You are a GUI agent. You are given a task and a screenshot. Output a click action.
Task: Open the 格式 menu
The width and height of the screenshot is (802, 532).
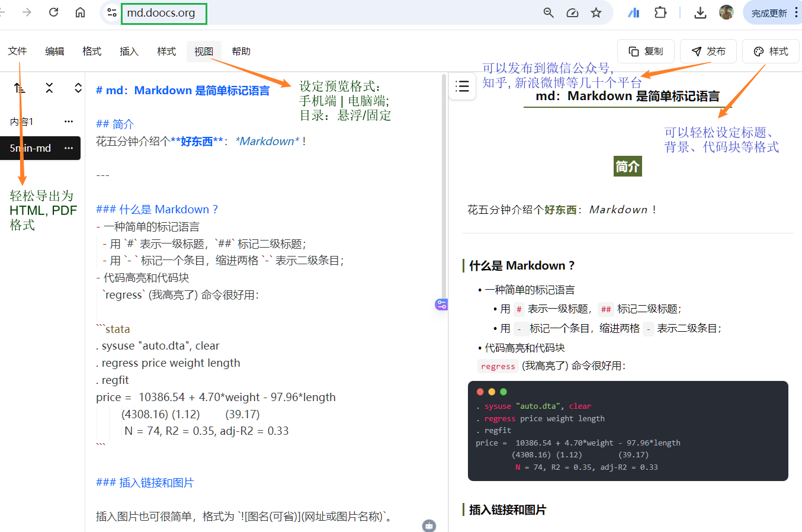(92, 51)
